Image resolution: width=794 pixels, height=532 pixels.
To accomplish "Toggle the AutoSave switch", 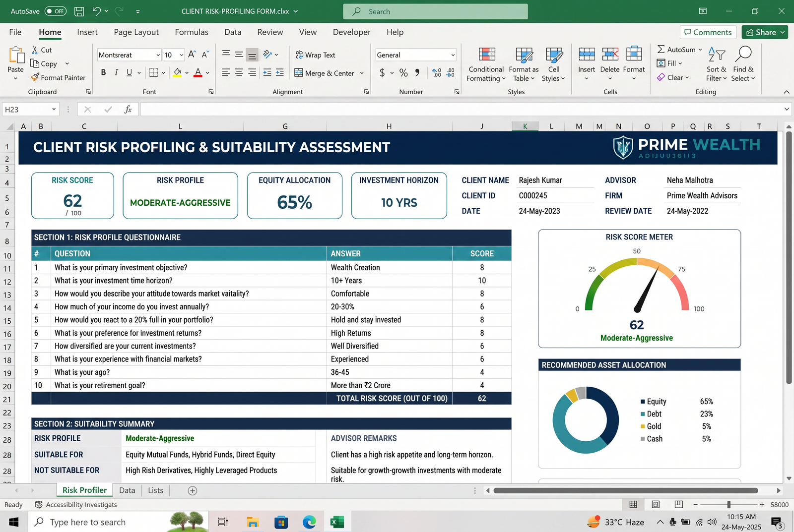I will (x=55, y=11).
